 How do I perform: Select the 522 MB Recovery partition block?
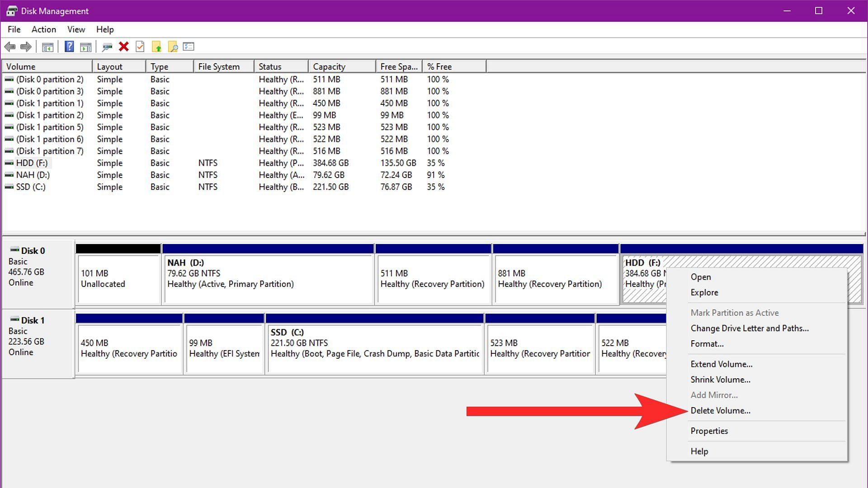pyautogui.click(x=632, y=344)
